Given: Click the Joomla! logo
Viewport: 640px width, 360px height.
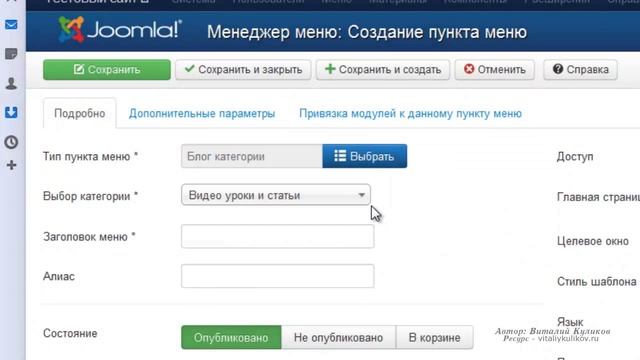Looking at the screenshot, I should (x=120, y=29).
